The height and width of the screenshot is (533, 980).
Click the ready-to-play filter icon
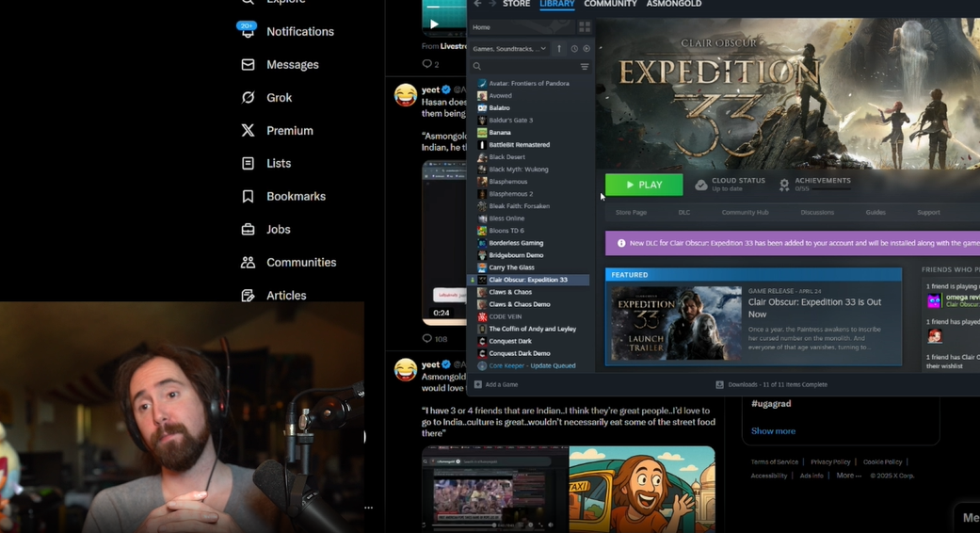[x=586, y=49]
